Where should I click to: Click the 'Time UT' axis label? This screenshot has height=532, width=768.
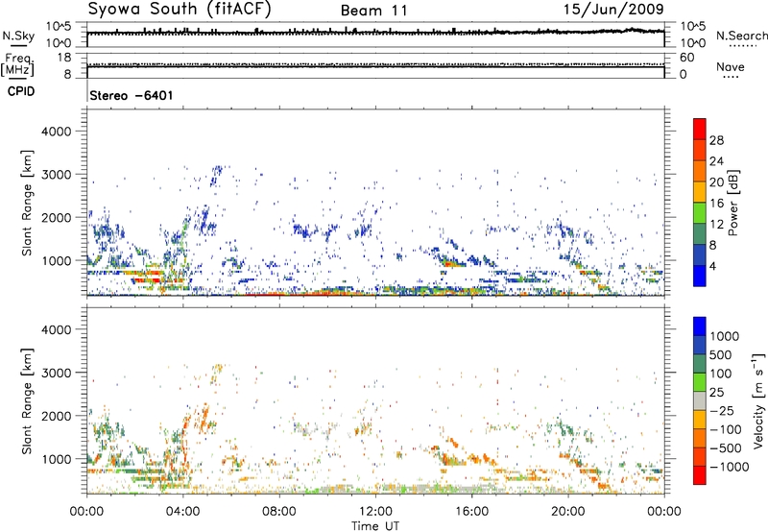pos(375,526)
